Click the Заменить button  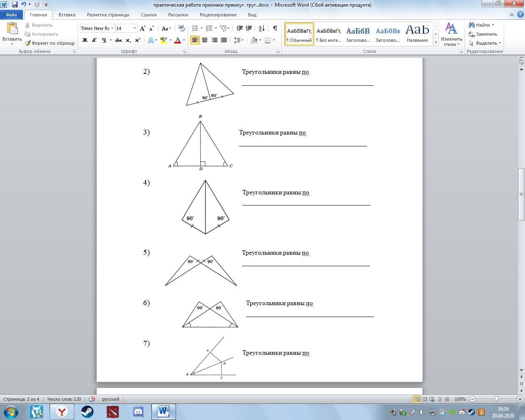(483, 34)
